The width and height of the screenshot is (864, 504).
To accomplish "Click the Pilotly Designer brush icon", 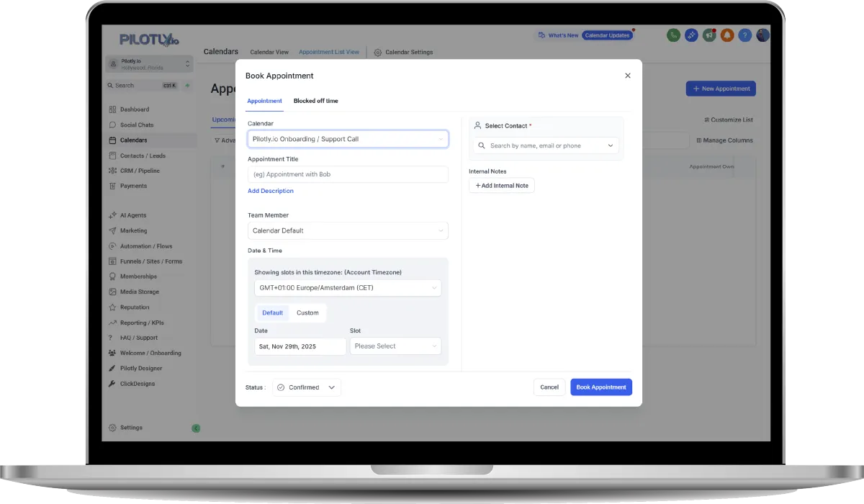I will (x=112, y=368).
